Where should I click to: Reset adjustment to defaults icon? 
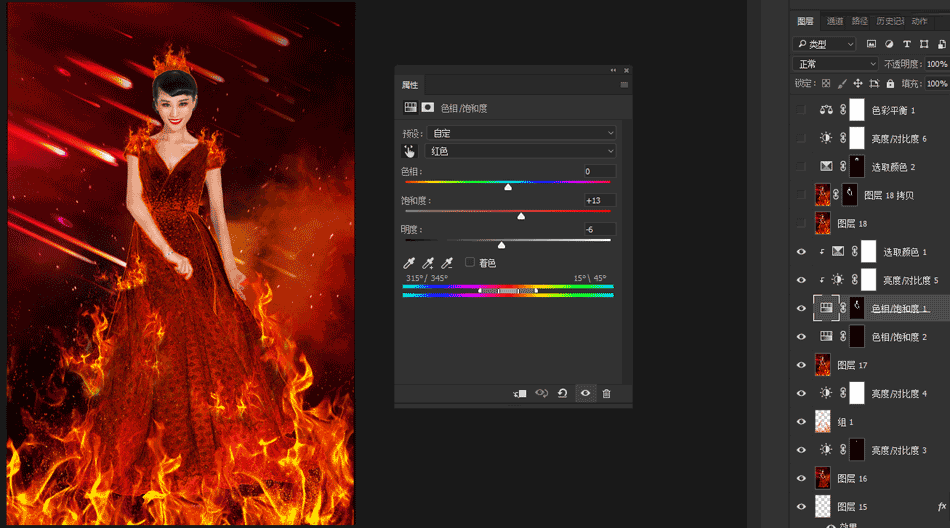point(562,393)
